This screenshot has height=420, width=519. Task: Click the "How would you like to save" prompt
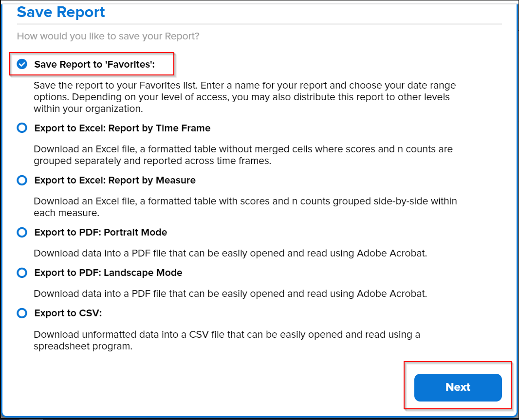click(x=108, y=37)
